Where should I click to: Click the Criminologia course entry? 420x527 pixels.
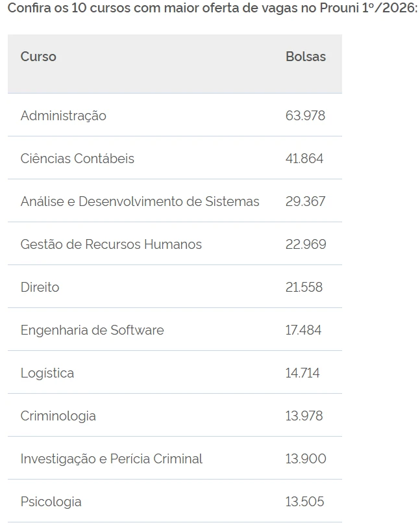(58, 416)
